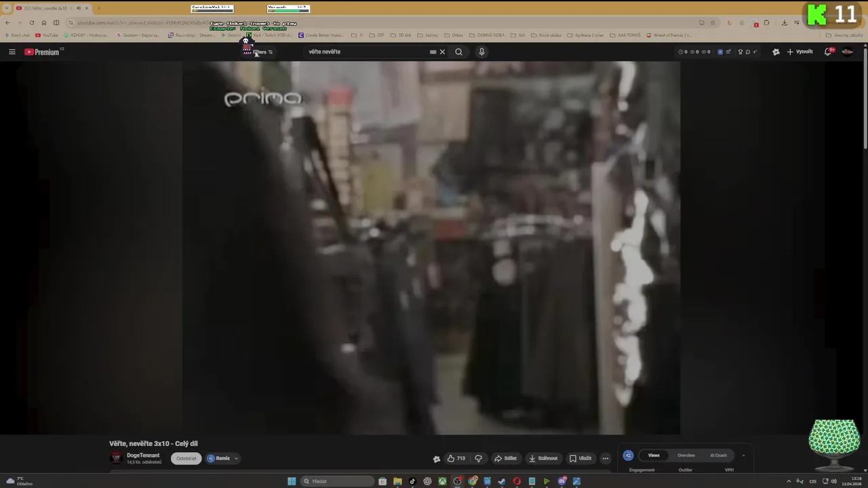The image size is (868, 488).
Task: Open the browser extensions puzzle icon
Action: [766, 22]
